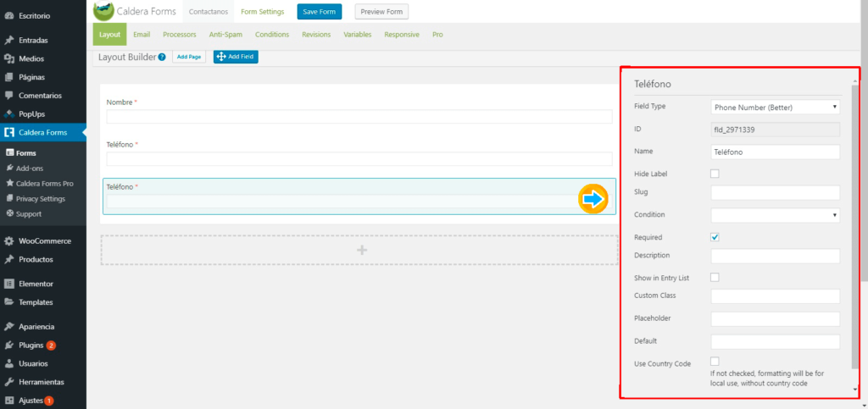Viewport: 868px width, 409px height.
Task: Click the Placeholder input field
Action: [775, 319]
